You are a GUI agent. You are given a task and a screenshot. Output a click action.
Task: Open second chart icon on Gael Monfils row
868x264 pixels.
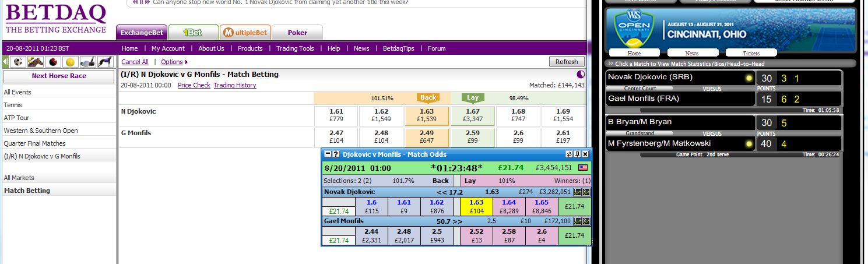coord(585,221)
